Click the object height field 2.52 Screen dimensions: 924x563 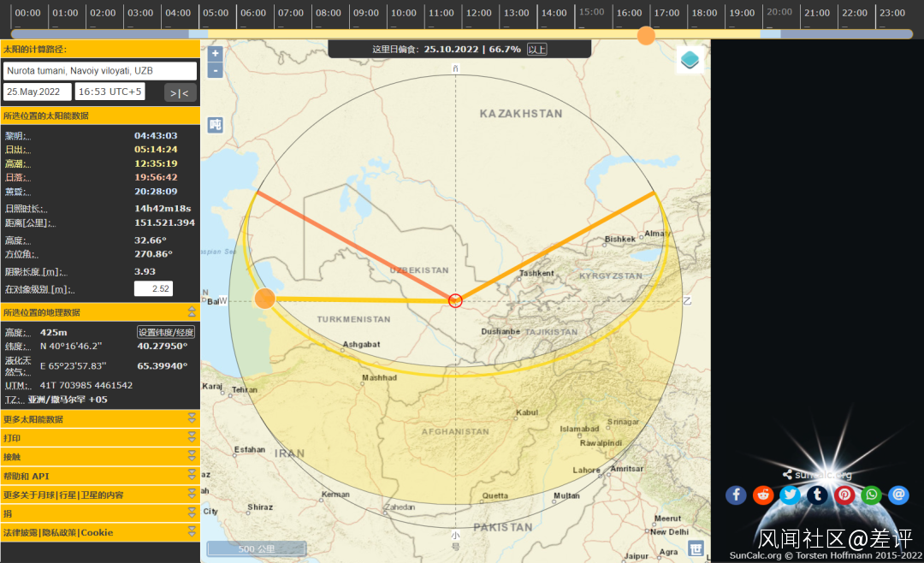(x=153, y=288)
